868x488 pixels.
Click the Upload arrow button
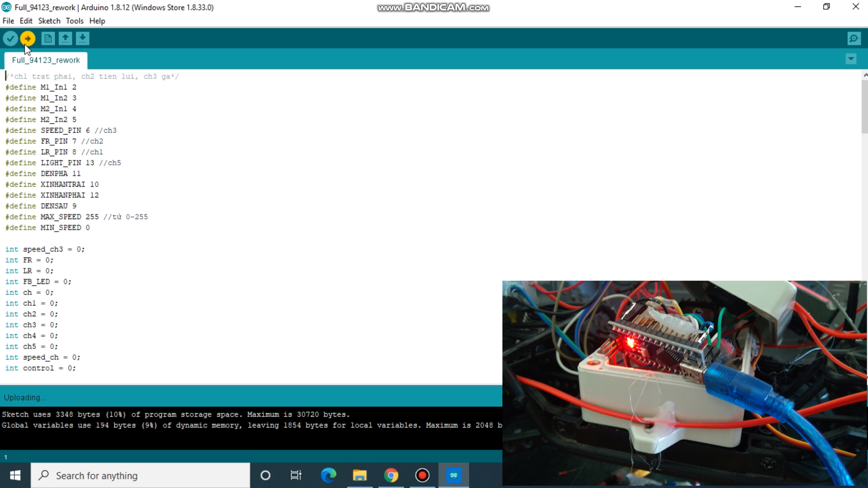(28, 38)
